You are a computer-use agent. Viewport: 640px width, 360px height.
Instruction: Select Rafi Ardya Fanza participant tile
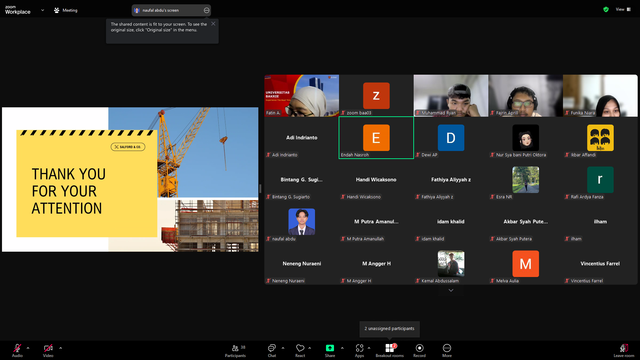pos(600,180)
